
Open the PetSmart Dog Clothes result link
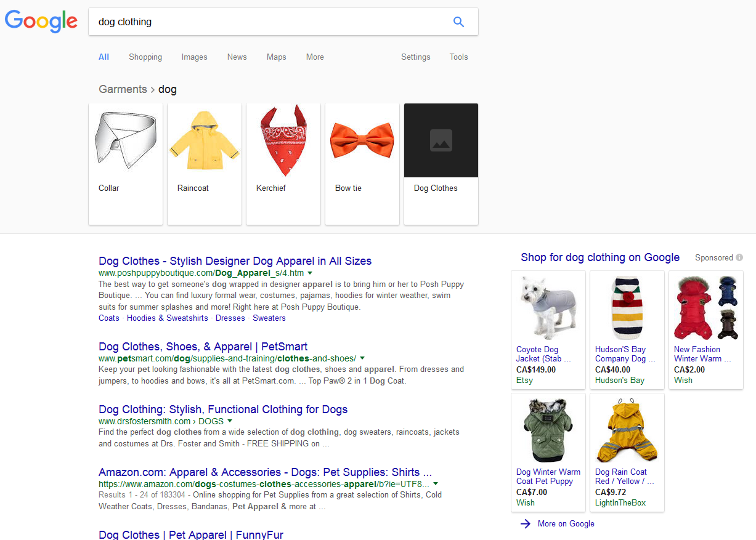tap(203, 347)
